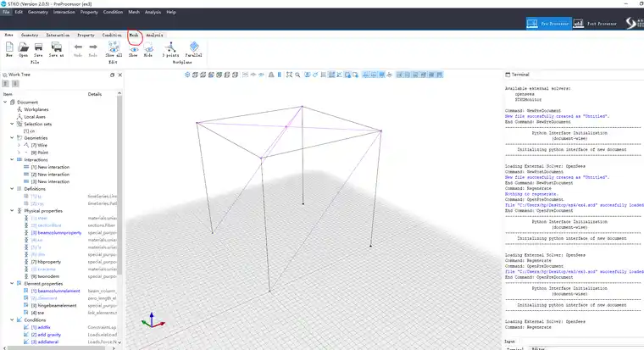Viewport: 644px width, 350px height.
Task: Click the Show all icon
Action: (114, 47)
